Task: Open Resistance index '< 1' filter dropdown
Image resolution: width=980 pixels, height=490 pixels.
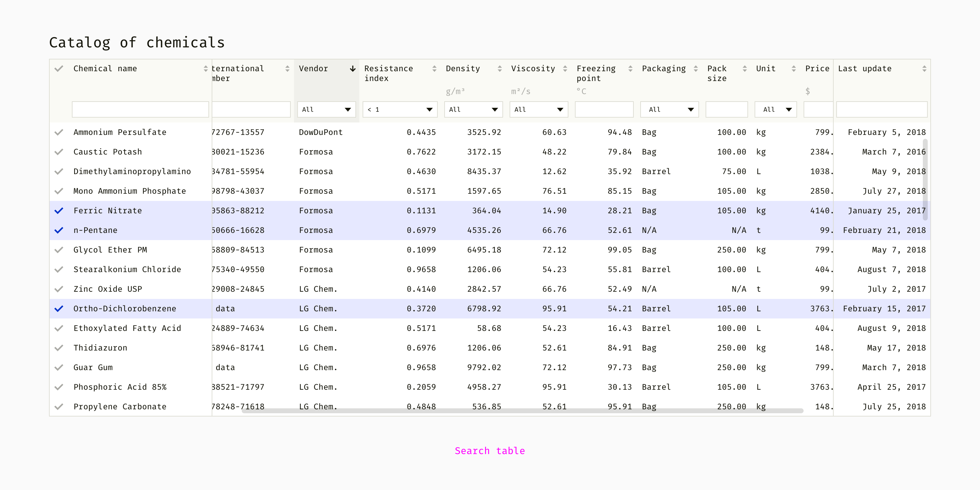Action: (x=400, y=109)
